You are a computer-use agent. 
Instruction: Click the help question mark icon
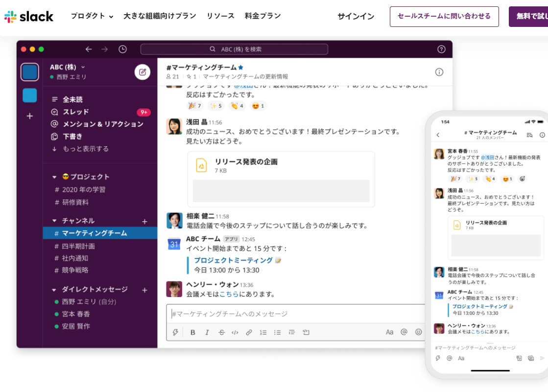pos(441,49)
